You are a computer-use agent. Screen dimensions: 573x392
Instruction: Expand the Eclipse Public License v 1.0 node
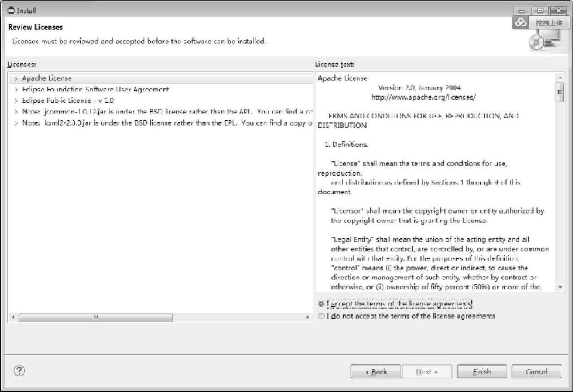pyautogui.click(x=17, y=101)
